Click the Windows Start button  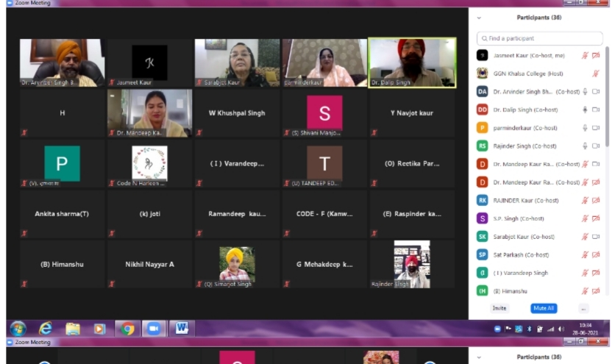tap(18, 329)
